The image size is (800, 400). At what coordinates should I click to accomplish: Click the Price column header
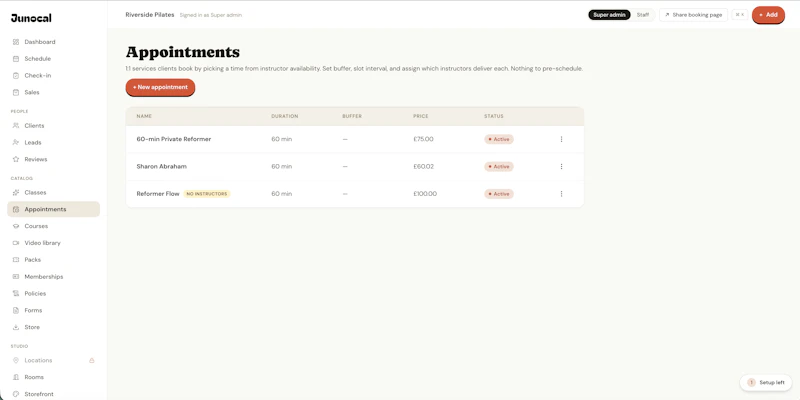click(421, 116)
